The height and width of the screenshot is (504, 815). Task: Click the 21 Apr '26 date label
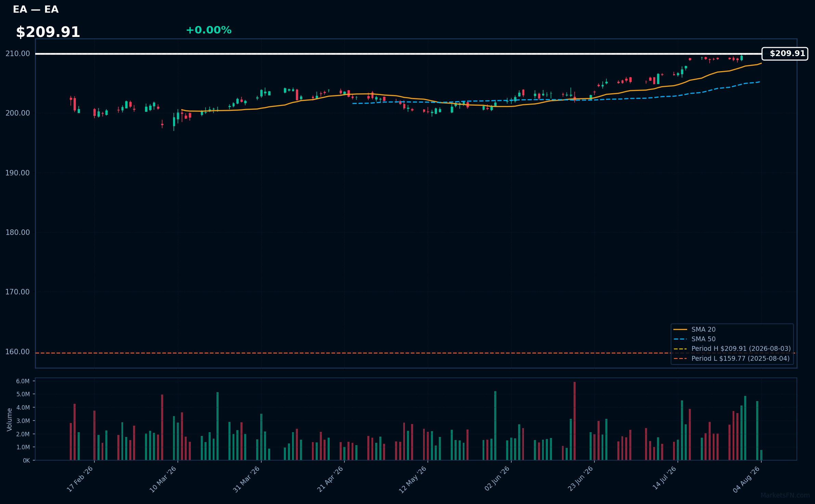click(330, 479)
